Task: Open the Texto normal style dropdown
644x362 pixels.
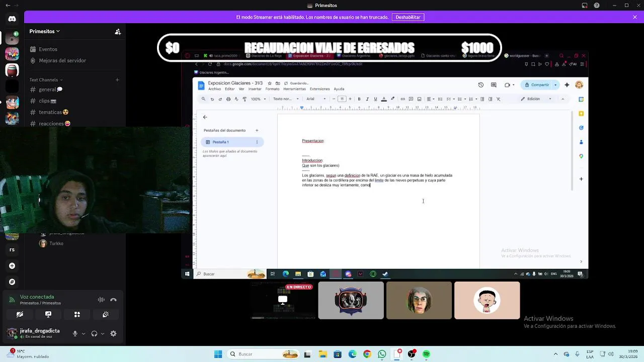Action: click(x=286, y=99)
